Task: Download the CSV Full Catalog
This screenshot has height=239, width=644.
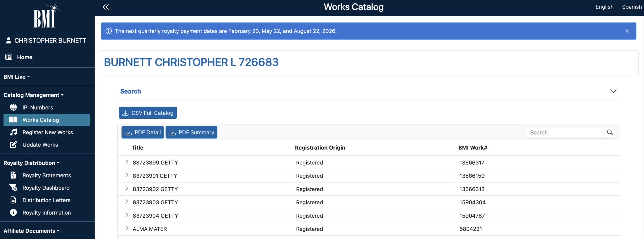Action: point(148,113)
